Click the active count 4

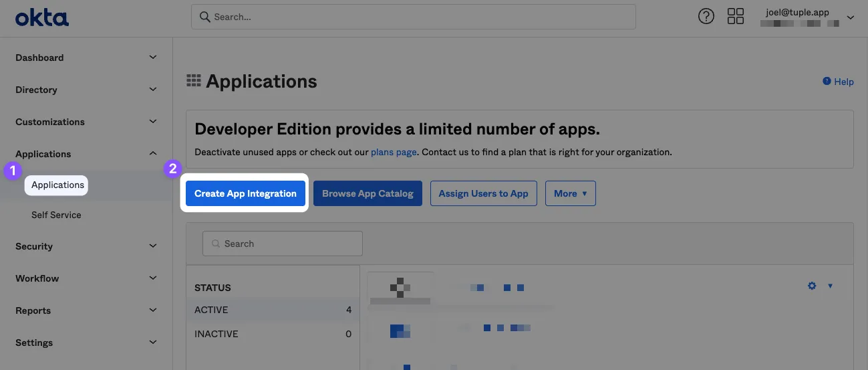(x=349, y=310)
